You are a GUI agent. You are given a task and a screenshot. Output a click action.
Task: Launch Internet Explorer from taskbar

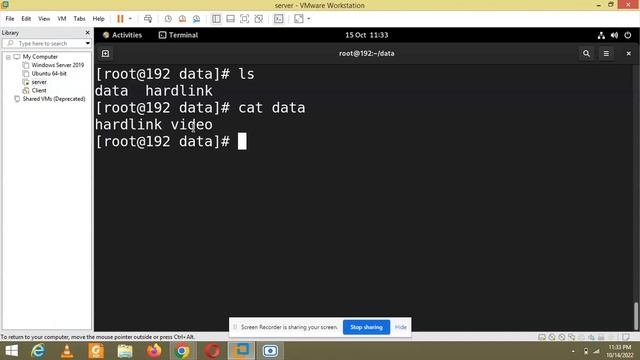(38, 351)
